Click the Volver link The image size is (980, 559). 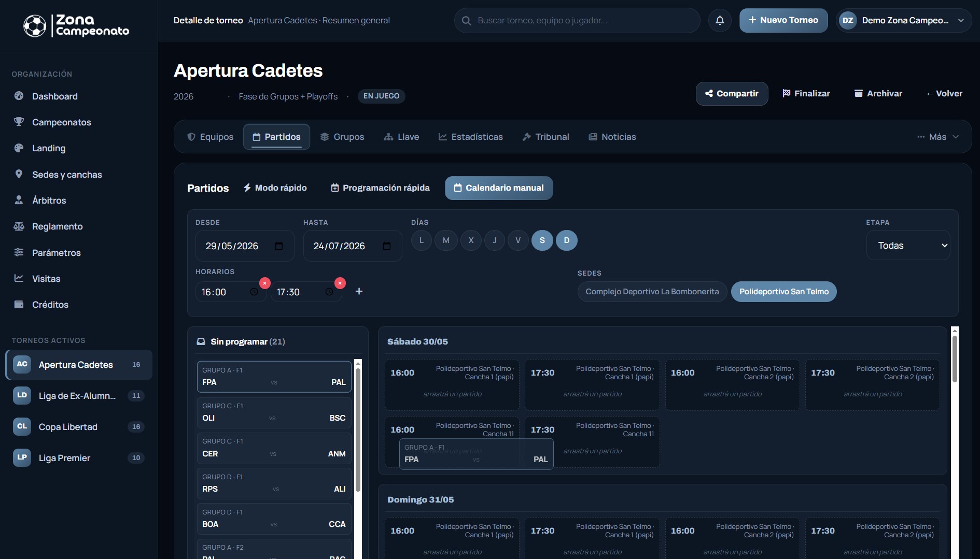point(944,94)
